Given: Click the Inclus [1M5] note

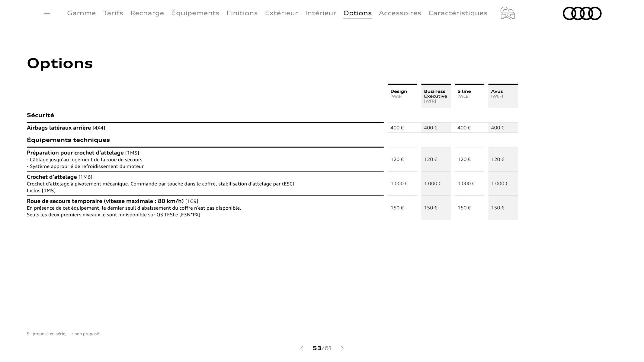Looking at the screenshot, I should [41, 191].
